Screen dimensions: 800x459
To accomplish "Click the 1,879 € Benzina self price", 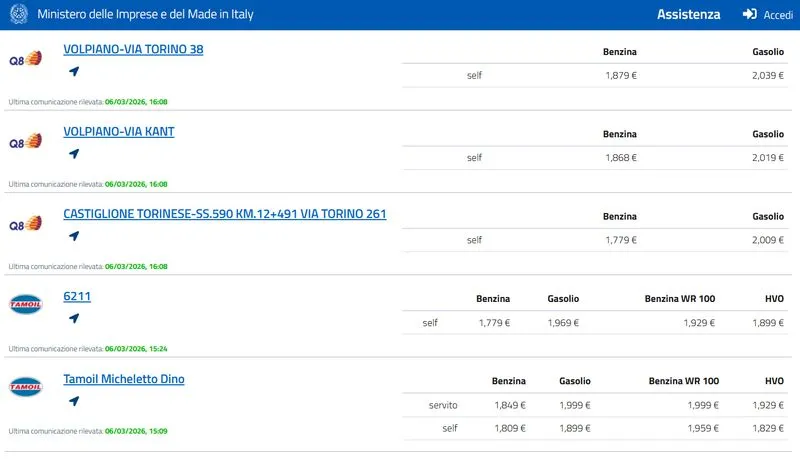I will coord(620,75).
